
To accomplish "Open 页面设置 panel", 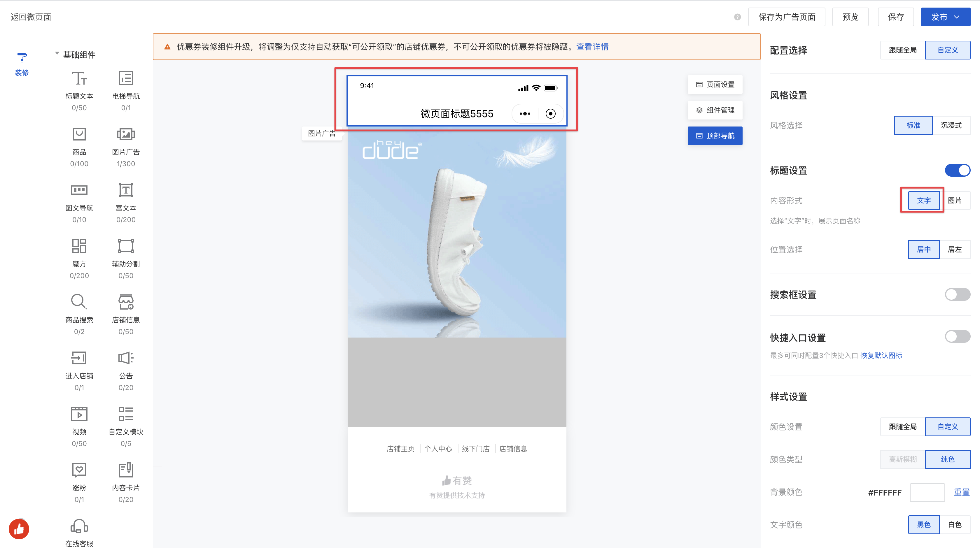I will click(x=715, y=85).
